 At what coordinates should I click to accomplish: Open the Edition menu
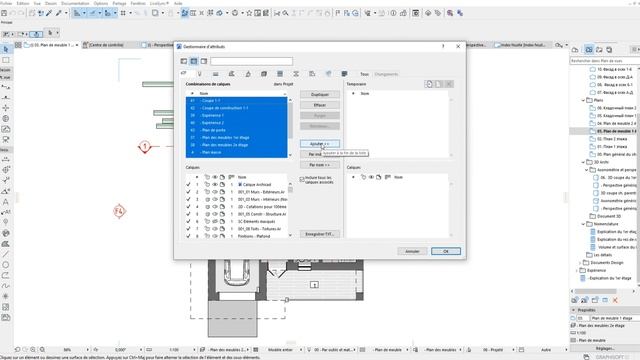(23, 3)
